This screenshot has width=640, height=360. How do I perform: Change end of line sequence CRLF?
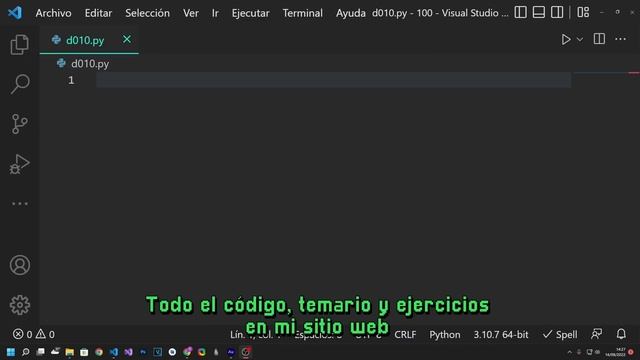pos(405,335)
